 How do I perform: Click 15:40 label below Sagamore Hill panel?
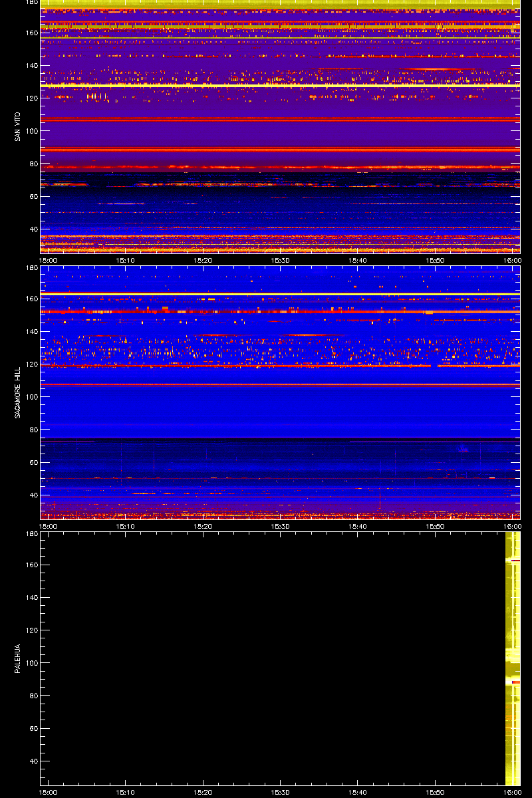(x=358, y=526)
